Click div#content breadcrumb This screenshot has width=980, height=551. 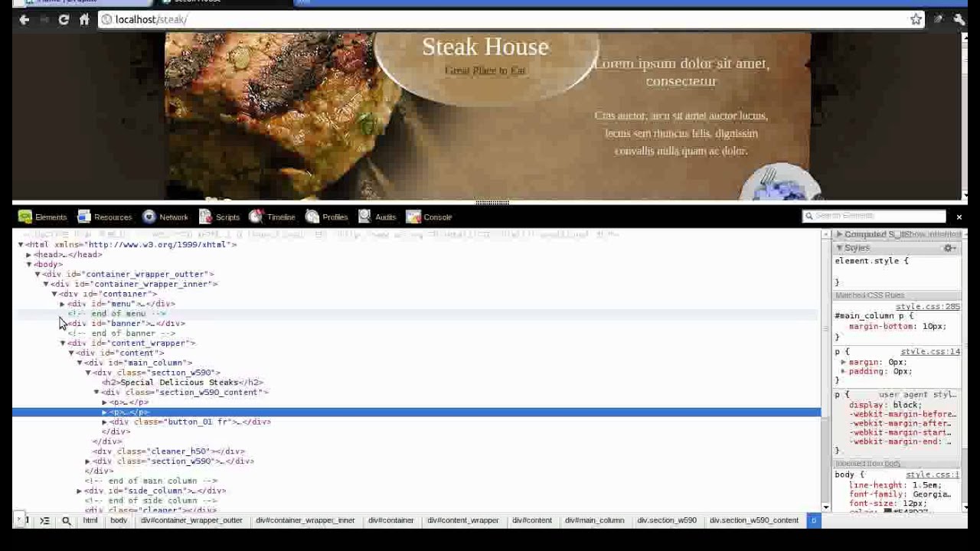tap(532, 520)
